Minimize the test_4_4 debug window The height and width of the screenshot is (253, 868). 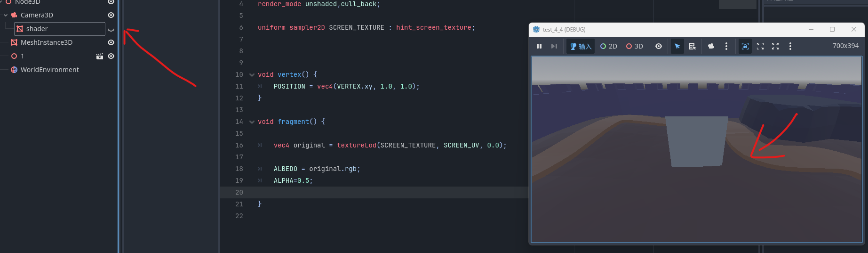pyautogui.click(x=811, y=29)
